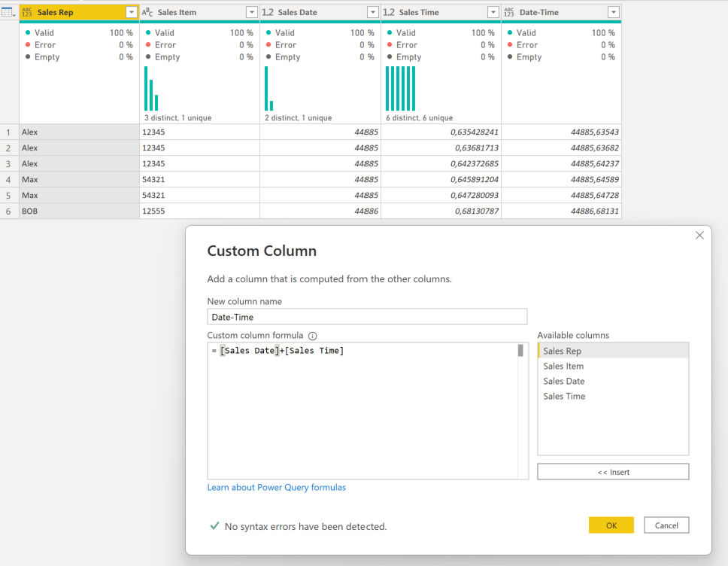Click Sales Time cell 0,647280093
The height and width of the screenshot is (566, 728).
click(441, 195)
